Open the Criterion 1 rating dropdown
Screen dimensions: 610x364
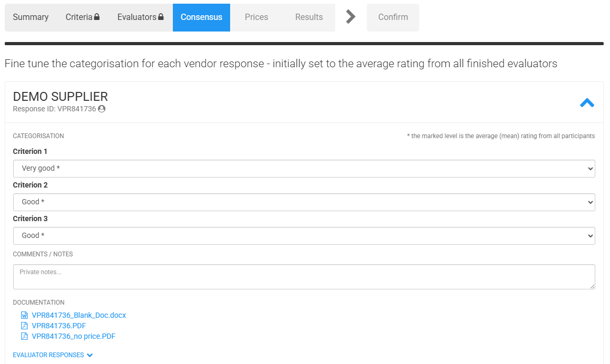coord(304,169)
